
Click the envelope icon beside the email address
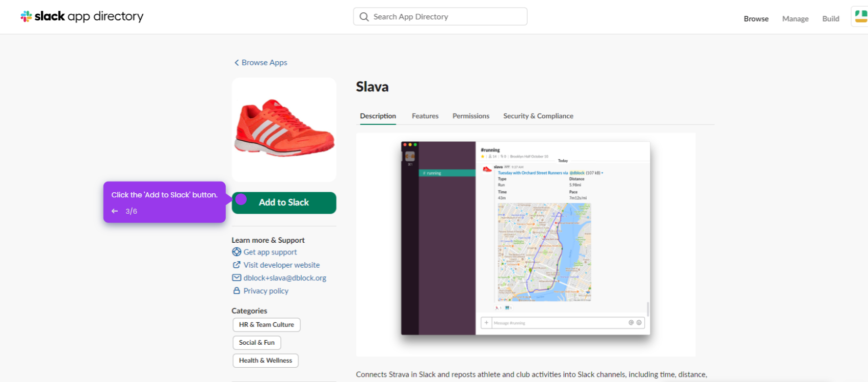point(236,278)
